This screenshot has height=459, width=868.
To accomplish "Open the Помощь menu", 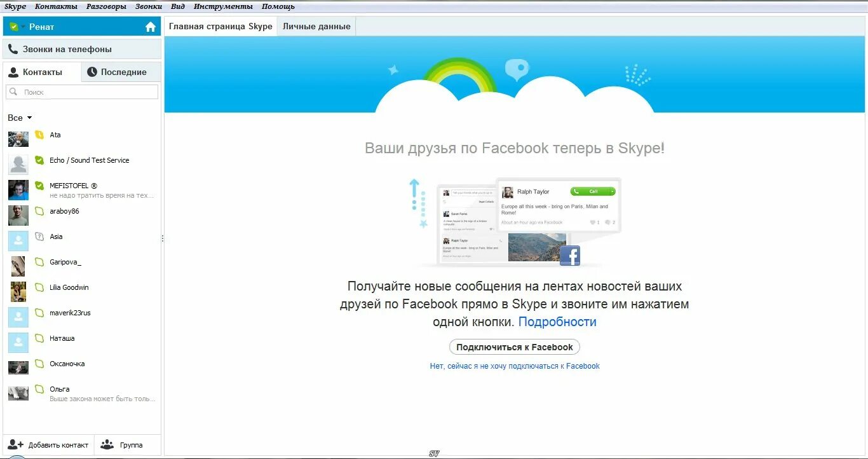I will (x=278, y=6).
